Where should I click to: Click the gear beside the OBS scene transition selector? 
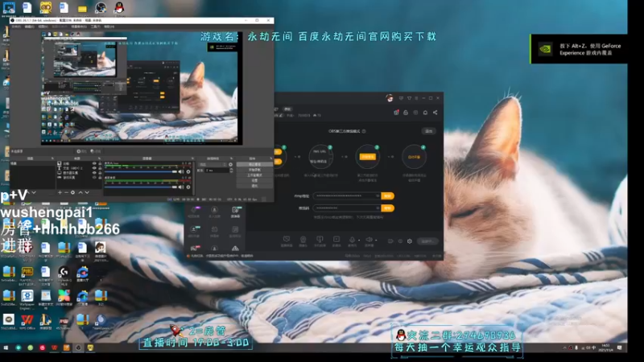coord(230,165)
